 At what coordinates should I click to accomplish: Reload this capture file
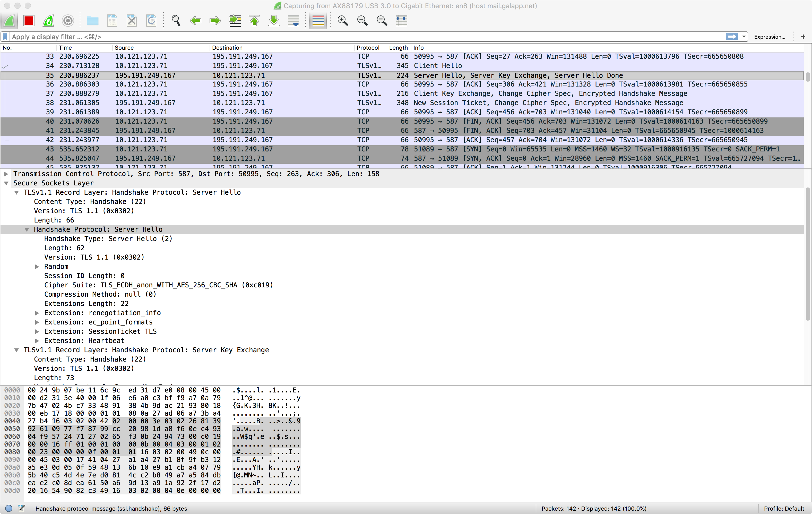pyautogui.click(x=151, y=21)
